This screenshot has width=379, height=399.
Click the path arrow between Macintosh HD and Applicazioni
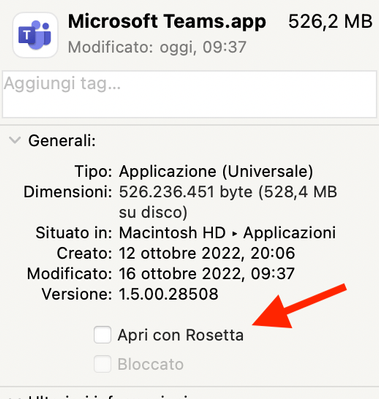(x=235, y=234)
